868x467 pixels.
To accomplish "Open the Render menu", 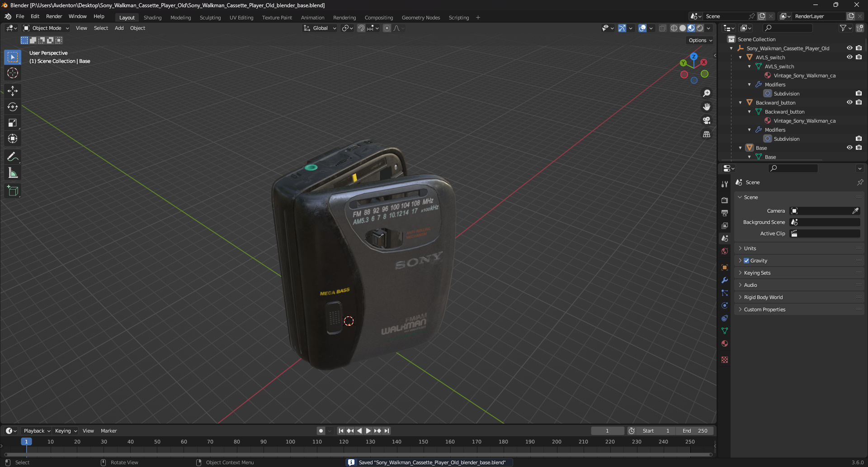I will (x=54, y=16).
